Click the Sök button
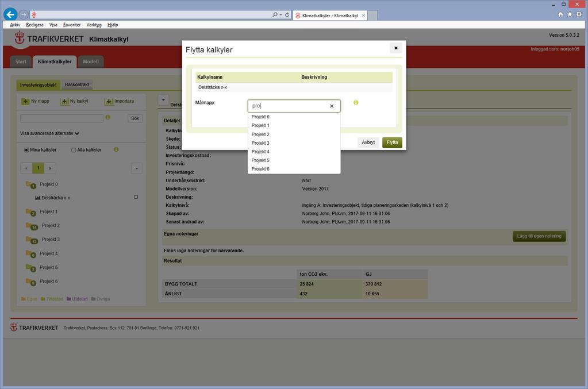Image resolution: width=588 pixels, height=389 pixels. coord(135,118)
